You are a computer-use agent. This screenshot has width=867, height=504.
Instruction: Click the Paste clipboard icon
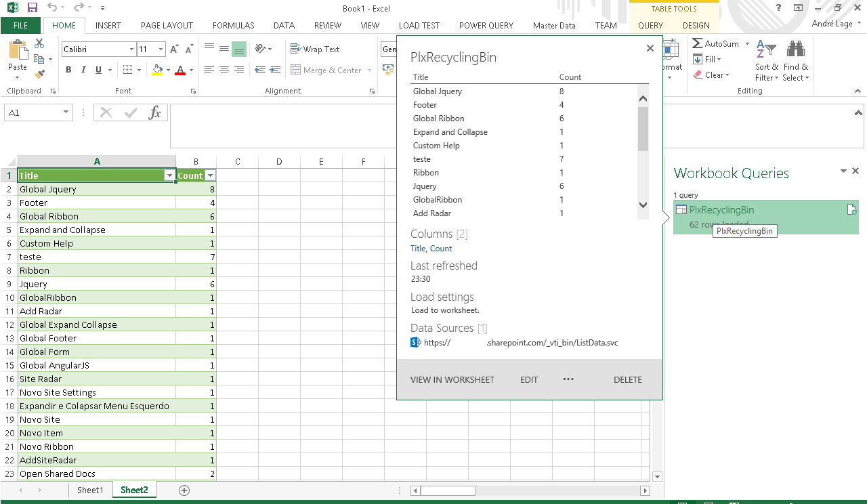[x=18, y=49]
